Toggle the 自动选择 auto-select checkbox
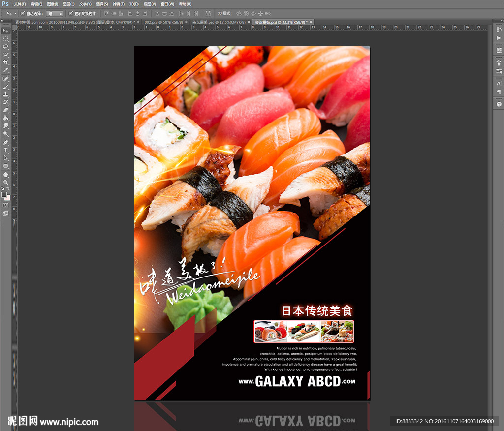504x431 pixels. 23,13
